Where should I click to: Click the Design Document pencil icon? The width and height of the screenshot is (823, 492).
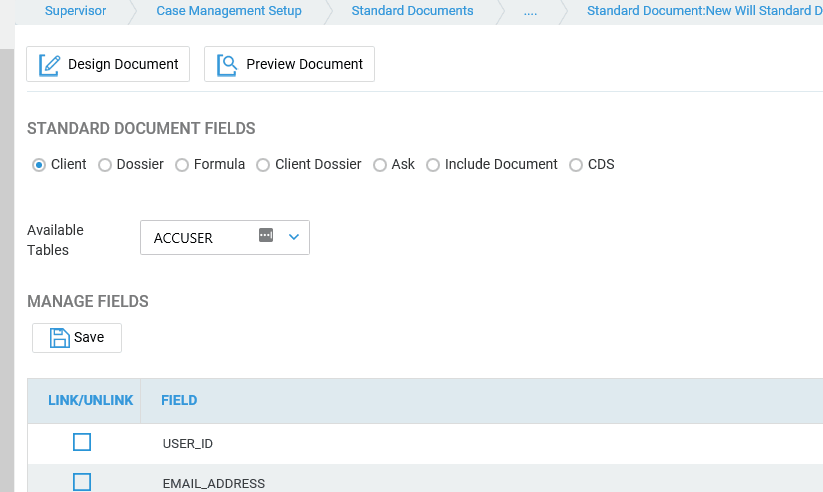point(49,65)
